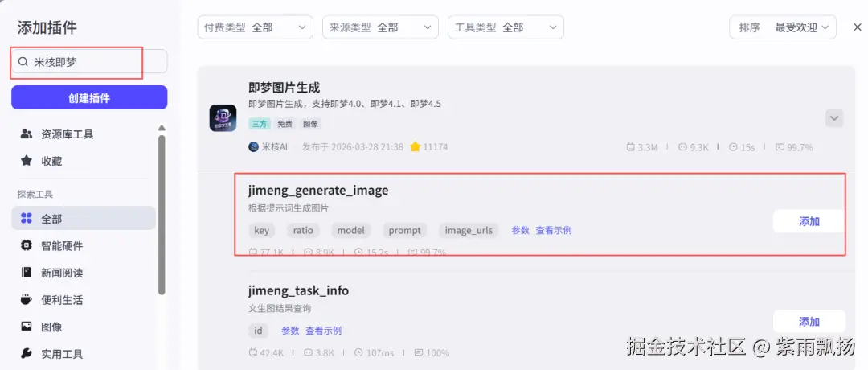Click the key parameter chip

click(x=261, y=230)
